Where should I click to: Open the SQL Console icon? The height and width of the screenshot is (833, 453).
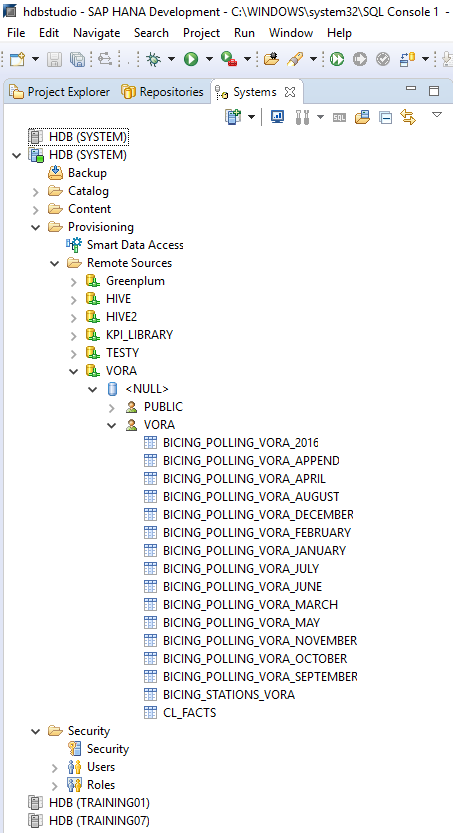(x=339, y=117)
